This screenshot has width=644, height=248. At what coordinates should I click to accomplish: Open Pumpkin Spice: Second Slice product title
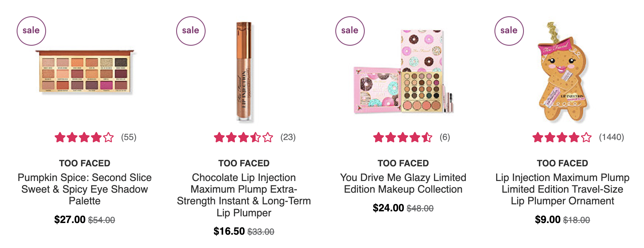[x=85, y=189]
